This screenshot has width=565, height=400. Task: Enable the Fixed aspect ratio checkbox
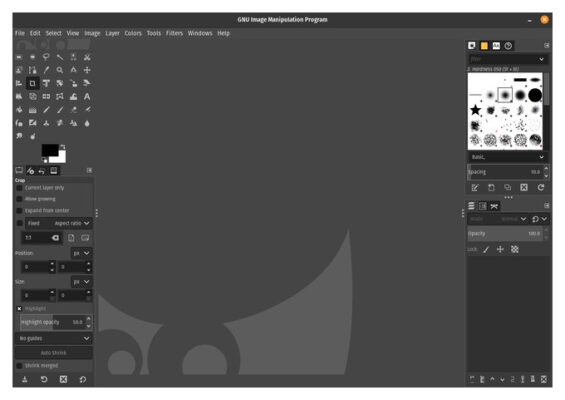(19, 223)
